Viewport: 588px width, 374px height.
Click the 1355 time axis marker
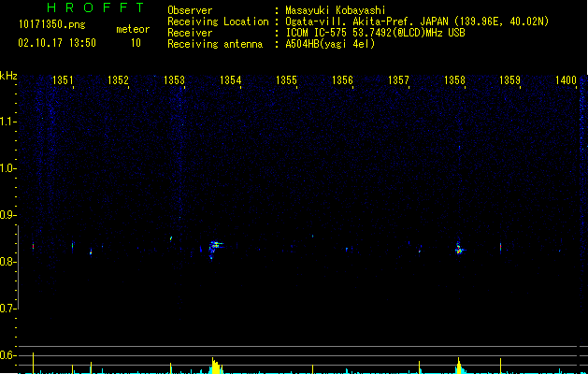(286, 80)
